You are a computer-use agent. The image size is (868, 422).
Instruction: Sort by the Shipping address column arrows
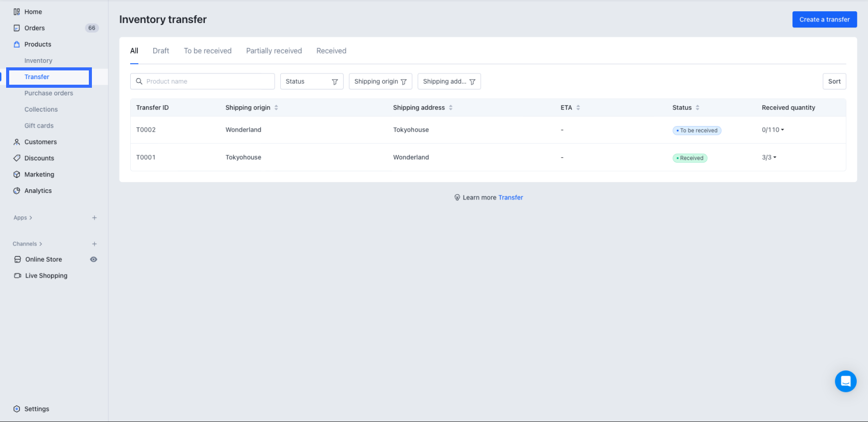(451, 108)
